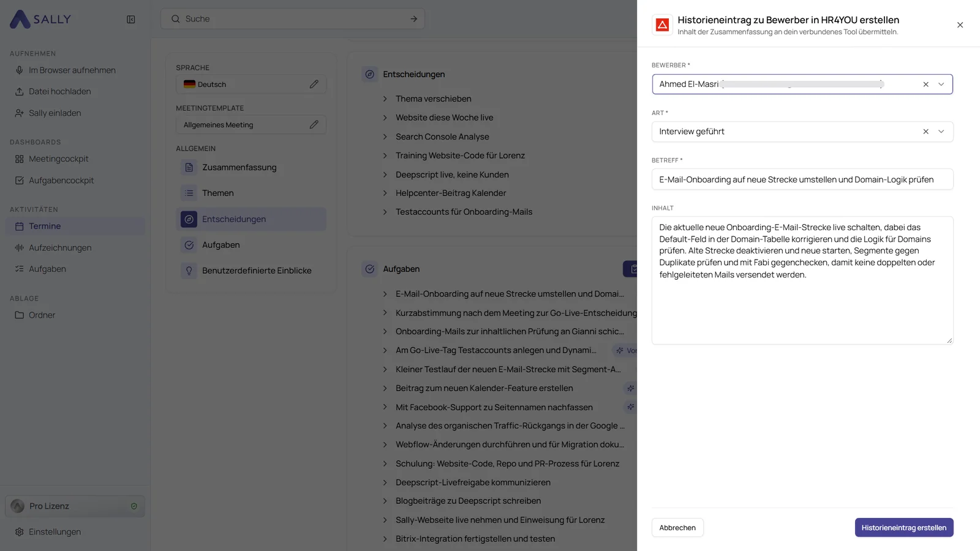Click the HR4YOU logo icon
The width and height of the screenshot is (980, 551).
pyautogui.click(x=662, y=25)
